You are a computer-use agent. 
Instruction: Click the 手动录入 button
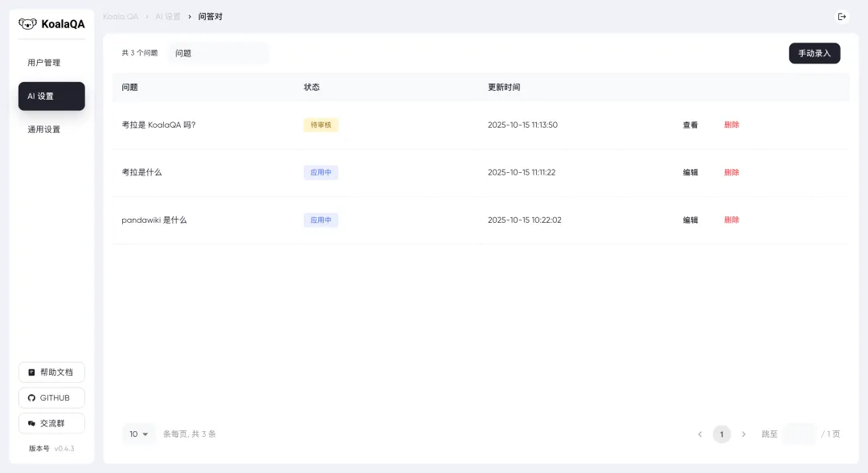tap(814, 53)
